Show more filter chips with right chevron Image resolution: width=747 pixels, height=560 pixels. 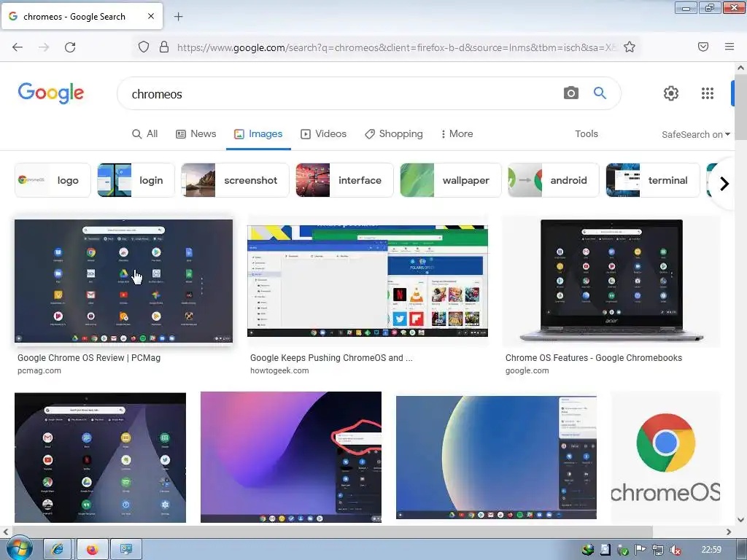coord(724,183)
